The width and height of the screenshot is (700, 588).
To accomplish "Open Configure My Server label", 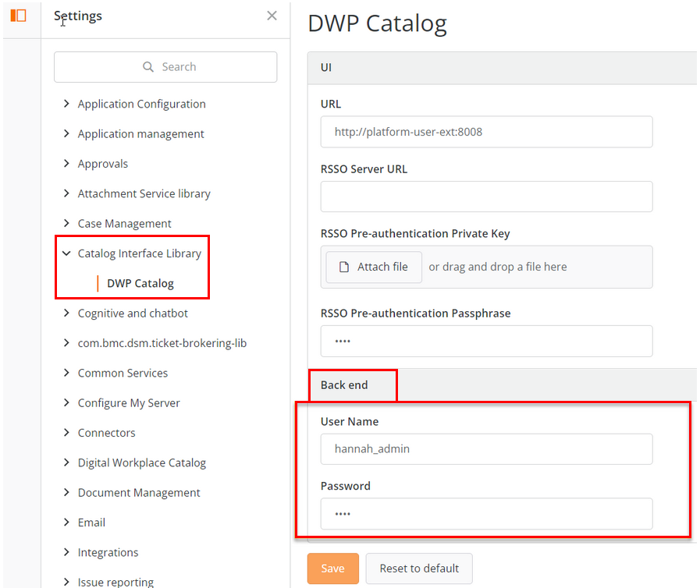I will coord(129,403).
